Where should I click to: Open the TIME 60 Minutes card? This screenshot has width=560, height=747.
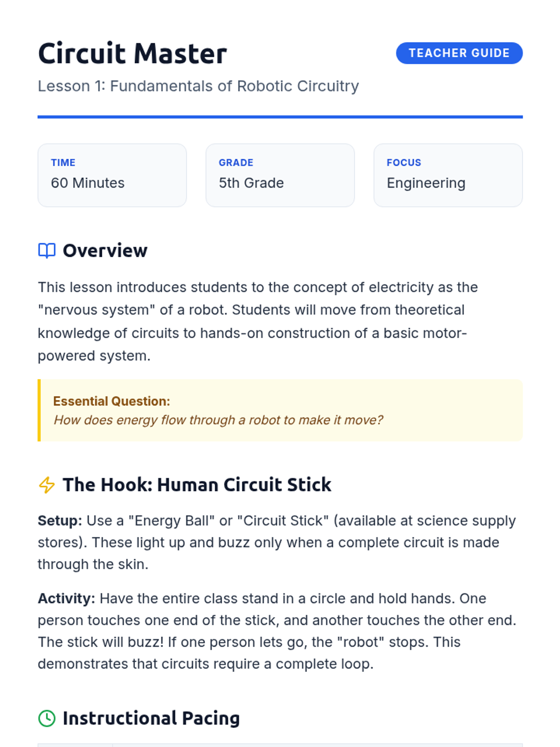point(112,175)
